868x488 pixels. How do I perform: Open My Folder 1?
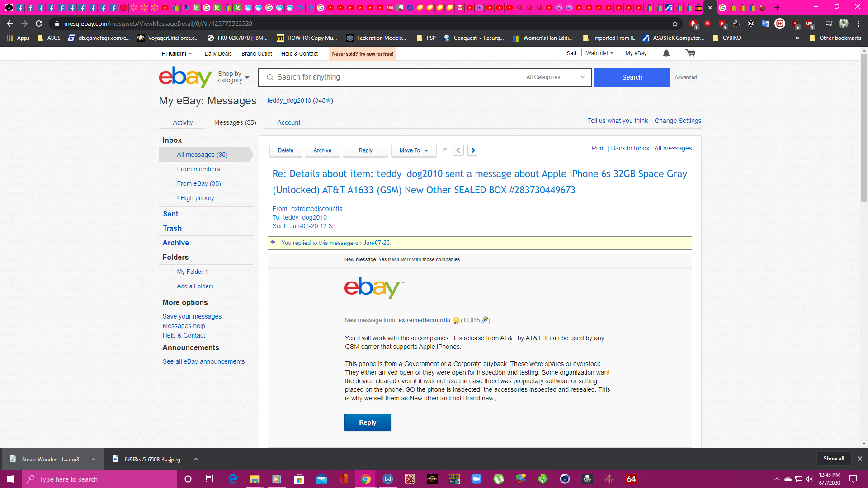point(193,272)
